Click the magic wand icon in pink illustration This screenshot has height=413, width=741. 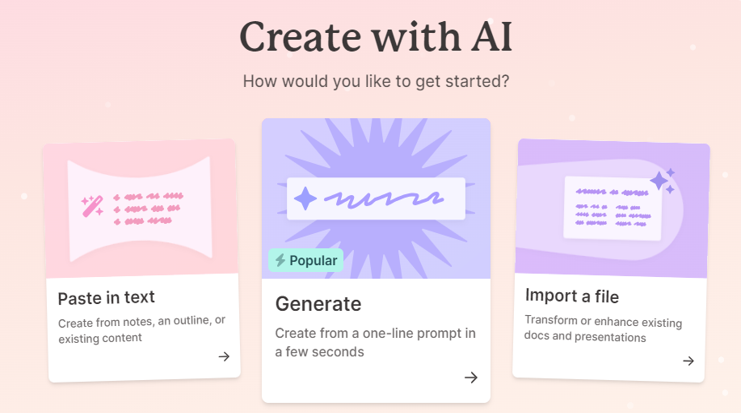tap(92, 206)
